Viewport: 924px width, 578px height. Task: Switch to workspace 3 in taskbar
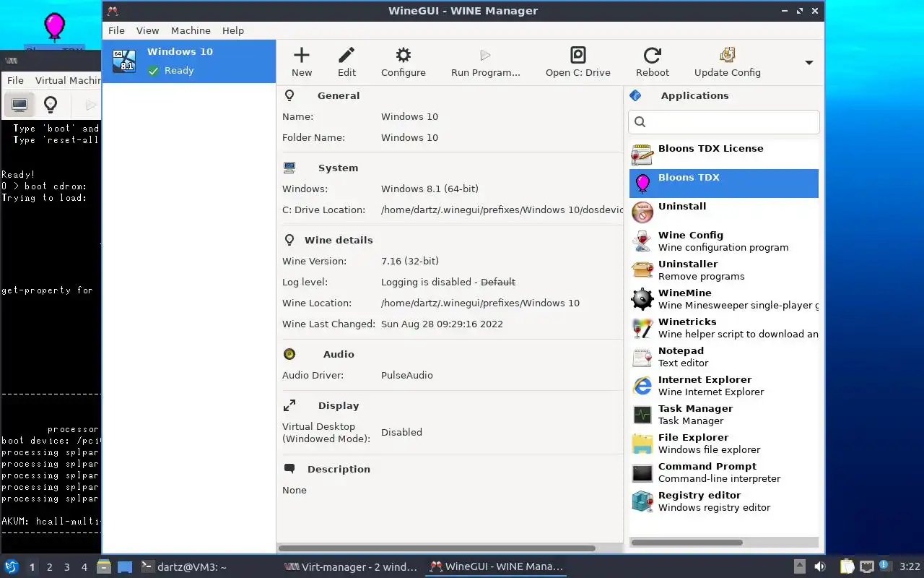tap(66, 567)
